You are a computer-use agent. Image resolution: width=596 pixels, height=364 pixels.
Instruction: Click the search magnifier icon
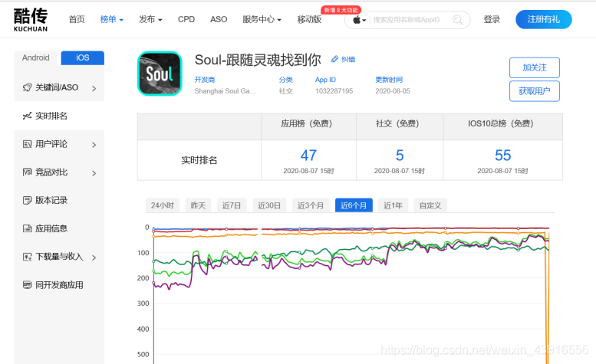click(458, 20)
